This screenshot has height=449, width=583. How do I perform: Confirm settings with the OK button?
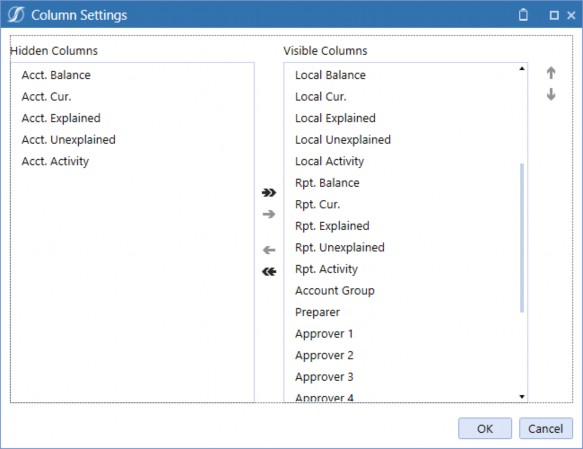(485, 429)
